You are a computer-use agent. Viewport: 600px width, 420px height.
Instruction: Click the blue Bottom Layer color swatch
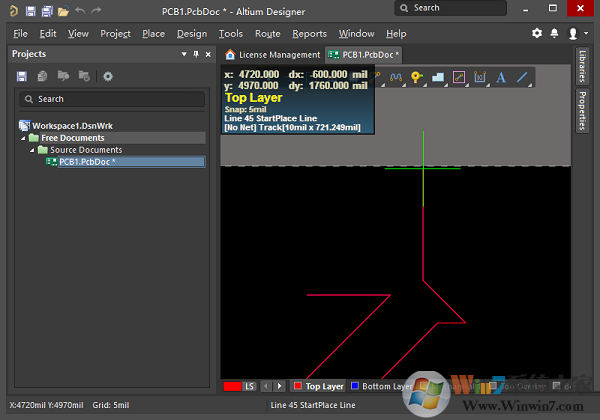tap(355, 386)
